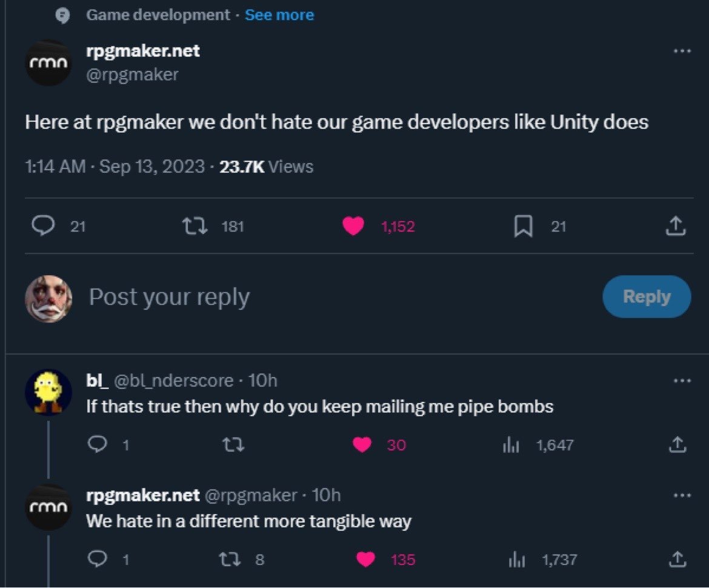Viewport: 709px width, 588px height.
Task: Share the main tweet via upload icon
Action: 676,226
